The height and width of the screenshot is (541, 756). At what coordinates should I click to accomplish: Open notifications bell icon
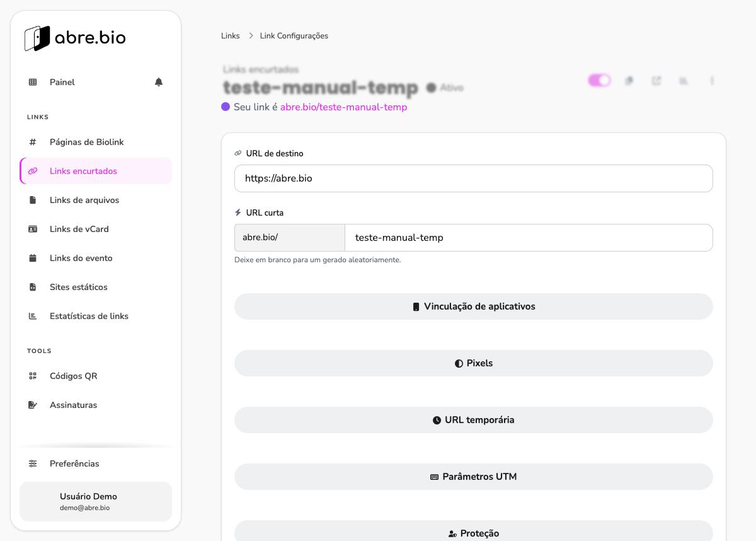click(x=159, y=82)
